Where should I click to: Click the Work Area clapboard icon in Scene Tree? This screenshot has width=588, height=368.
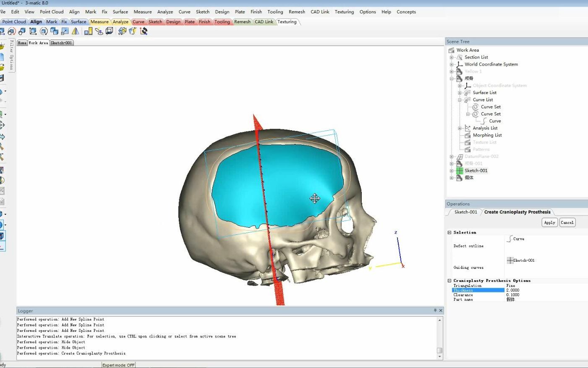(452, 50)
